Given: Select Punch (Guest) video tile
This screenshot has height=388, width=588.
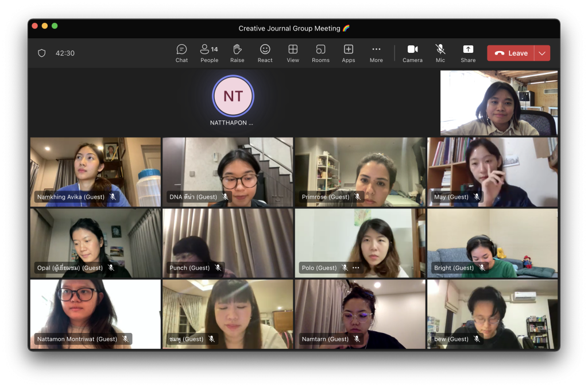Looking at the screenshot, I should (x=227, y=243).
